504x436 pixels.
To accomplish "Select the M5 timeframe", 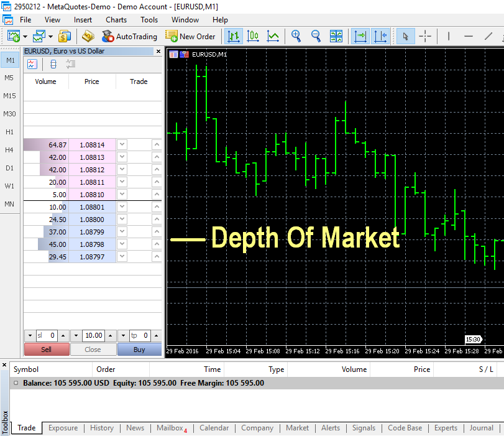I will (9, 78).
